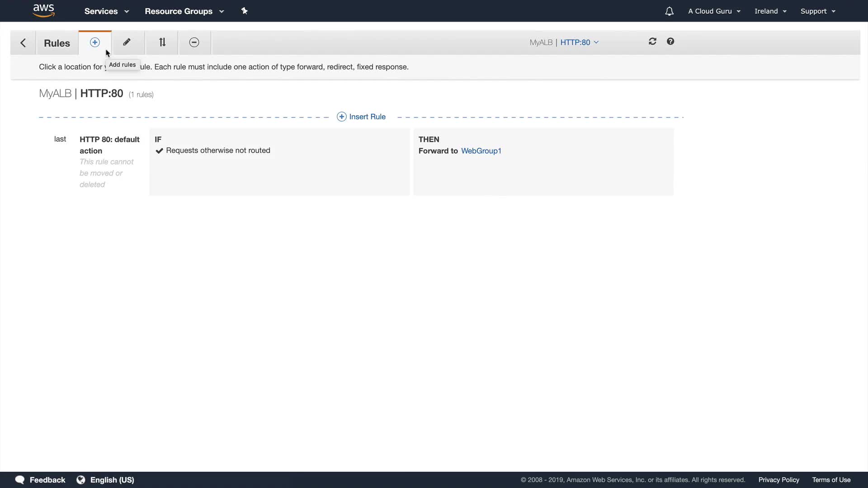Viewport: 868px width, 488px height.
Task: Click the pin shortcut icon
Action: point(245,11)
